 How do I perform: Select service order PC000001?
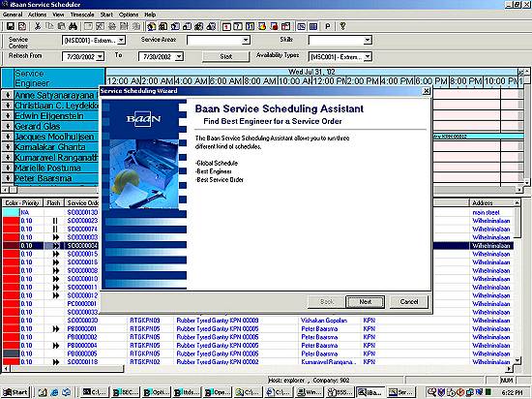tap(82, 304)
